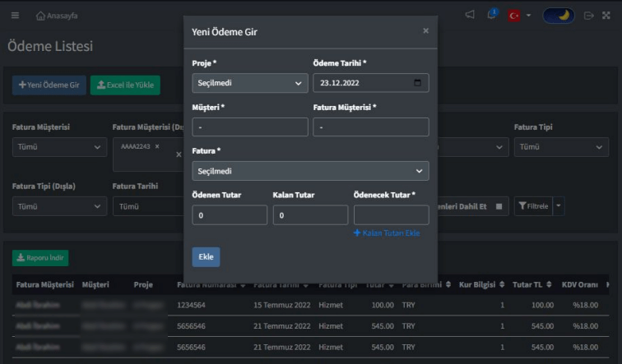Expand the Fatura dropdown in dialog
622x364 pixels.
pyautogui.click(x=310, y=171)
